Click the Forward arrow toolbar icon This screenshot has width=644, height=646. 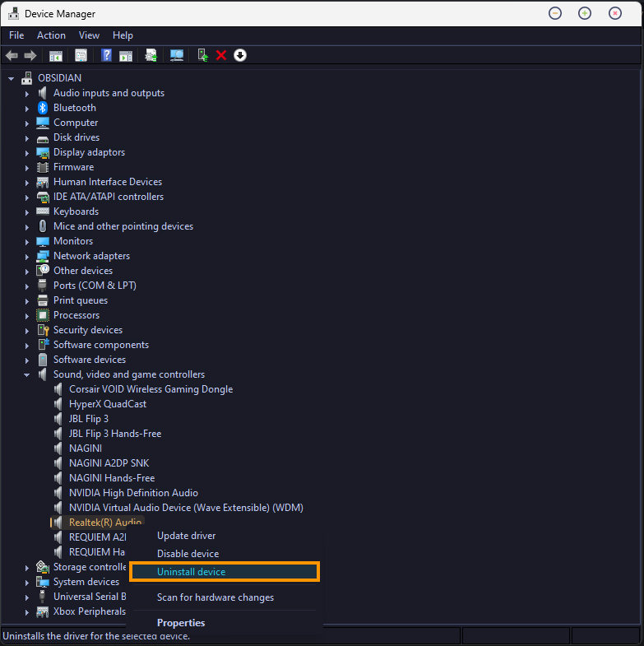pyautogui.click(x=30, y=55)
